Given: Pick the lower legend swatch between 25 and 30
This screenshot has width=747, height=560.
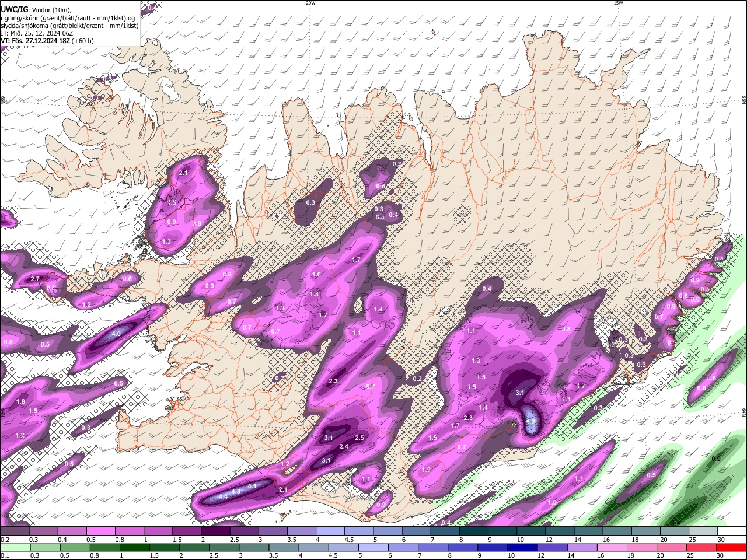Looking at the screenshot, I should point(701,547).
